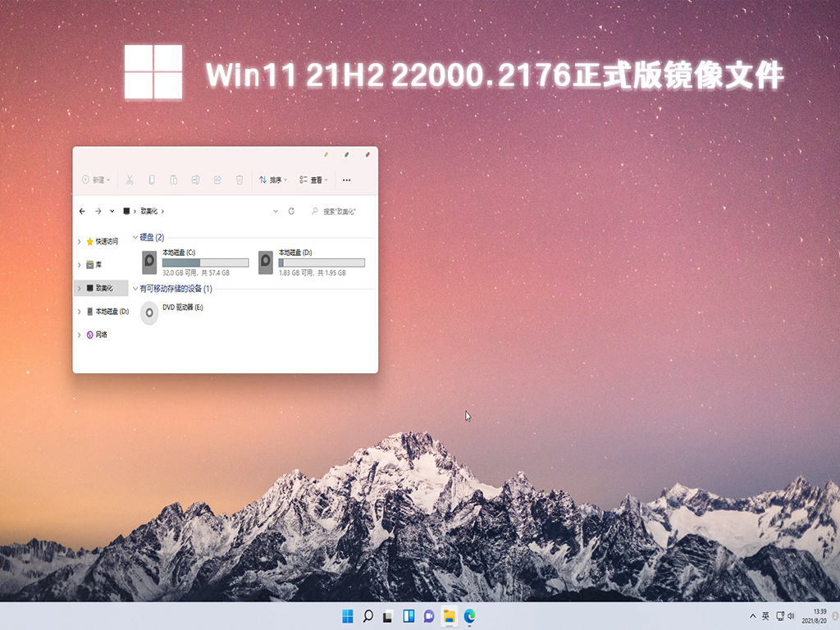Refresh the current folder view
The image size is (840, 630).
(292, 211)
